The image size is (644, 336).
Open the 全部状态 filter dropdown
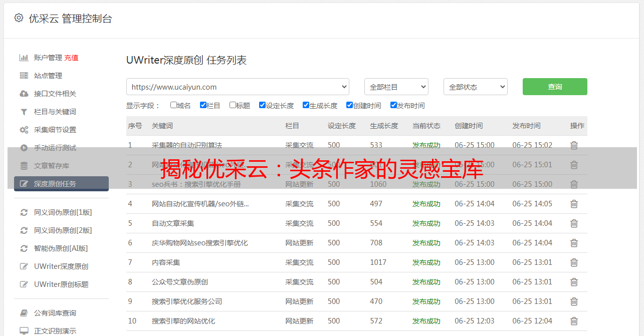point(475,87)
